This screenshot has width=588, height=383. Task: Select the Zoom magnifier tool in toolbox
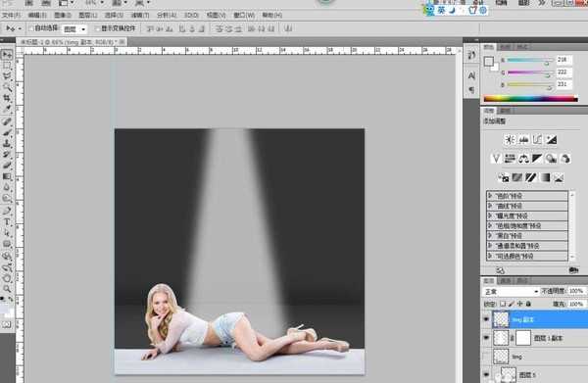tap(7, 289)
